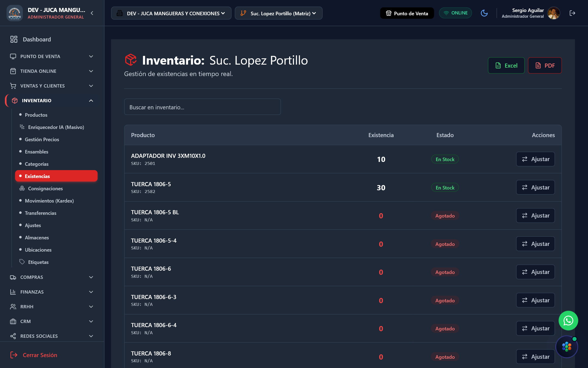Open the company selector dropdown

[x=171, y=13]
